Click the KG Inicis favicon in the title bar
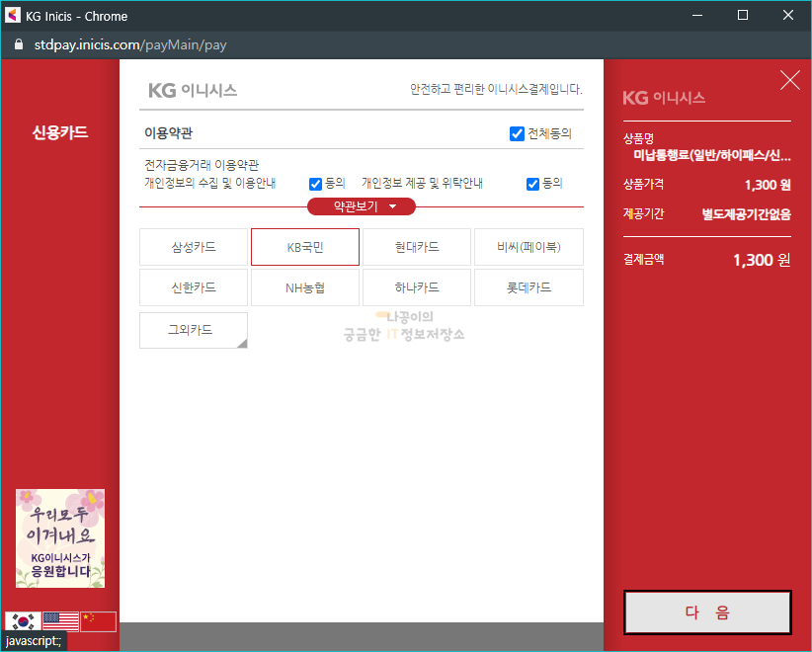812x652 pixels. [x=13, y=16]
